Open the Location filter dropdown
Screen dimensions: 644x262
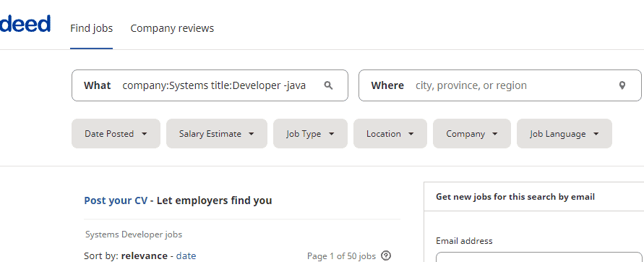point(390,134)
